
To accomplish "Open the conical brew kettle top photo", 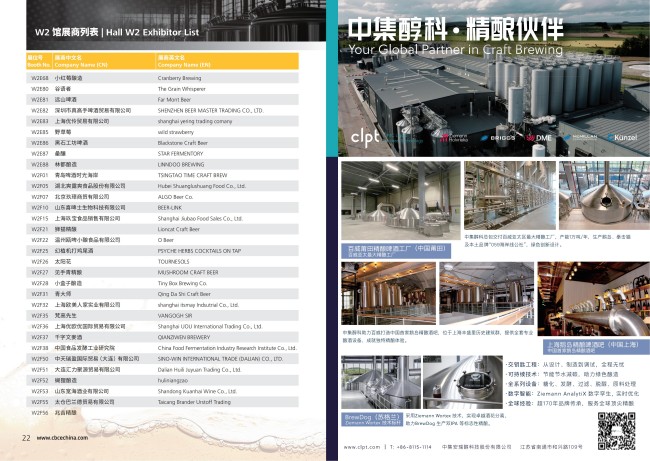I will [604, 195].
